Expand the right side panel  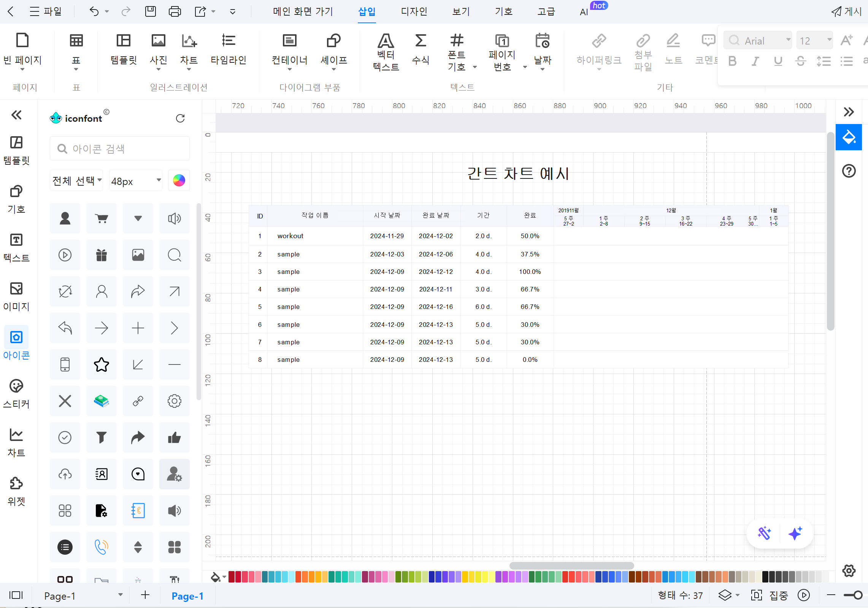(849, 112)
